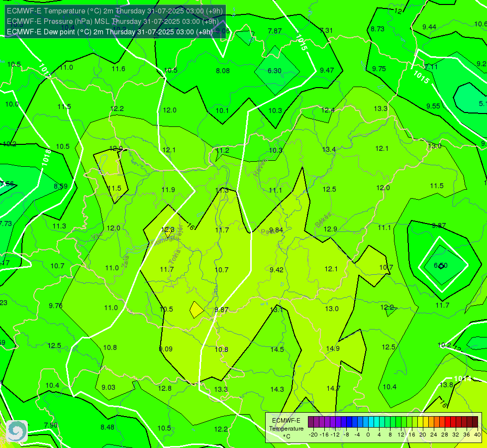
Task: Click the 14.7 dew point value
Action: 333,388
